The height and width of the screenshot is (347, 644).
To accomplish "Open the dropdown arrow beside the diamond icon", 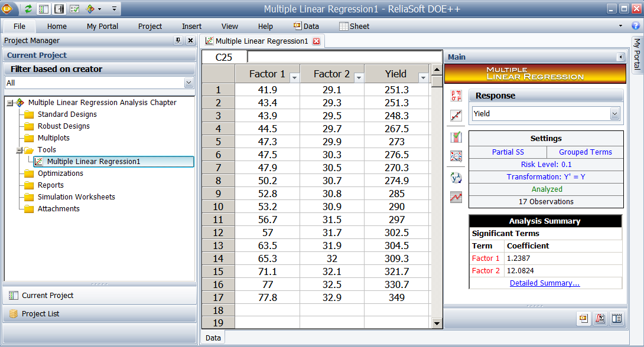I will (99, 9).
